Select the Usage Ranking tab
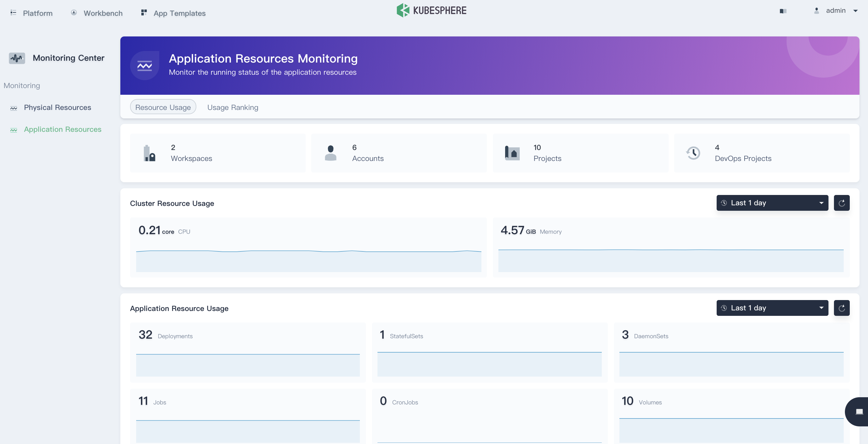Viewport: 868px width, 444px height. (233, 107)
